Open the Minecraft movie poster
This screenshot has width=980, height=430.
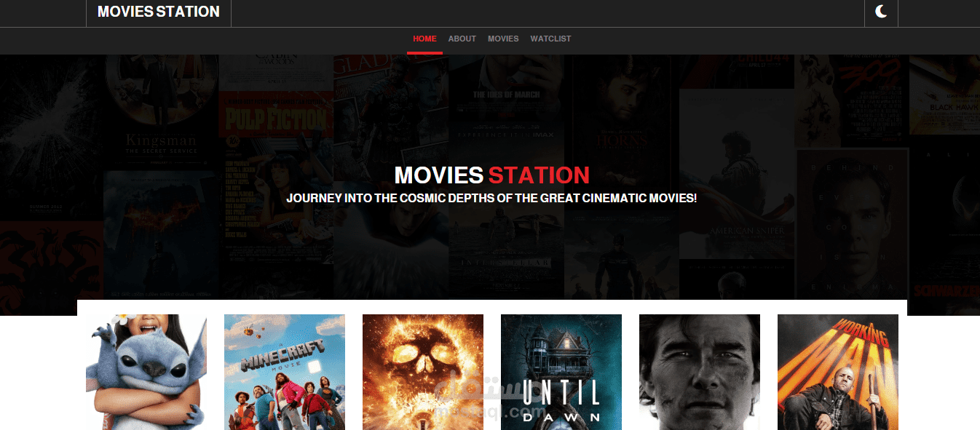(285, 372)
